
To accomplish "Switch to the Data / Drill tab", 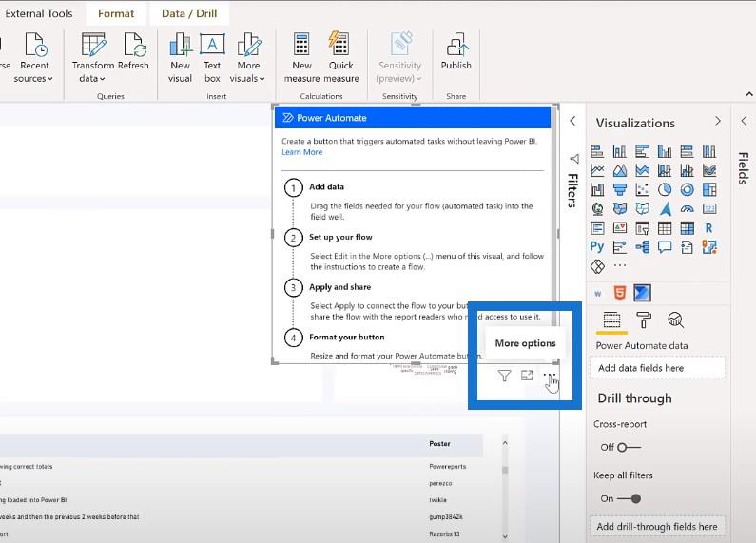I will (x=189, y=13).
